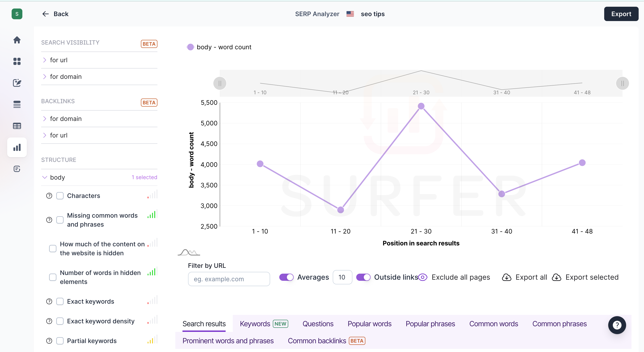644x352 pixels.
Task: Expand Backlinks for domain
Action: pos(99,119)
